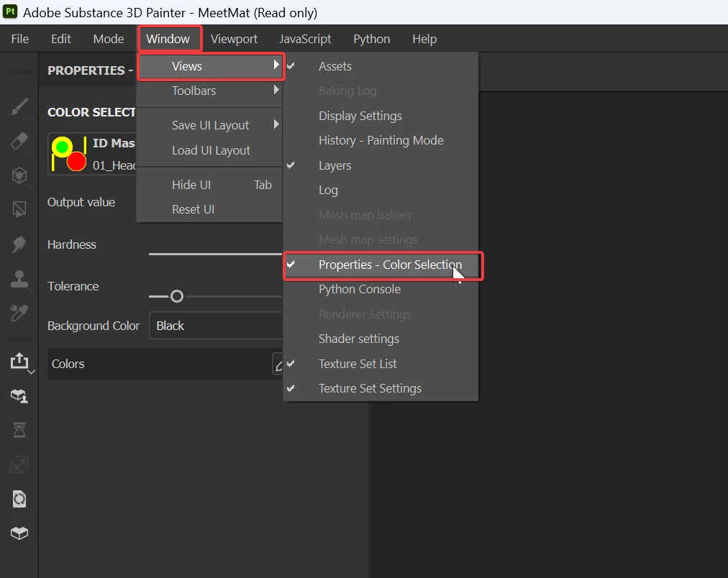Click the Hardness label
This screenshot has height=578, width=728.
pos(71,244)
